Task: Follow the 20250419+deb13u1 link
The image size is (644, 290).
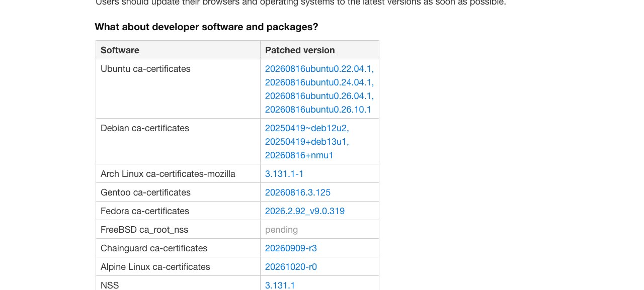Action: point(307,142)
